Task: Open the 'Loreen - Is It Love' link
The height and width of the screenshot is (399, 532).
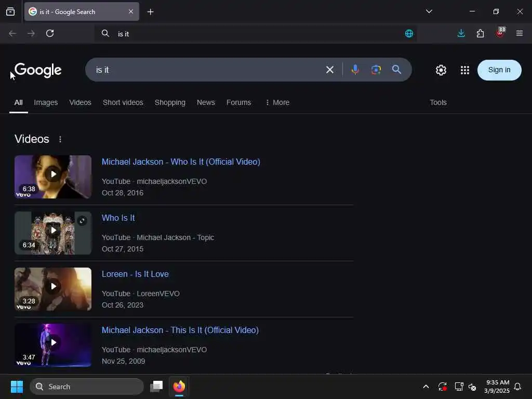Action: tap(135, 274)
